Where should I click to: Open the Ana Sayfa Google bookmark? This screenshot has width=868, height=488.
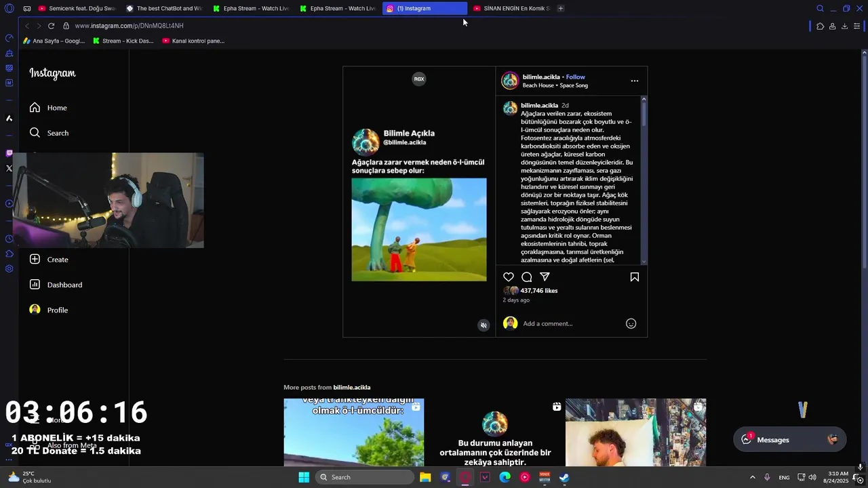[54, 41]
